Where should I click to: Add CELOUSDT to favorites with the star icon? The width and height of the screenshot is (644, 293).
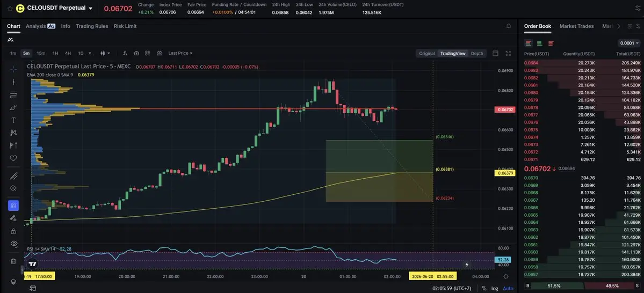pyautogui.click(x=10, y=8)
